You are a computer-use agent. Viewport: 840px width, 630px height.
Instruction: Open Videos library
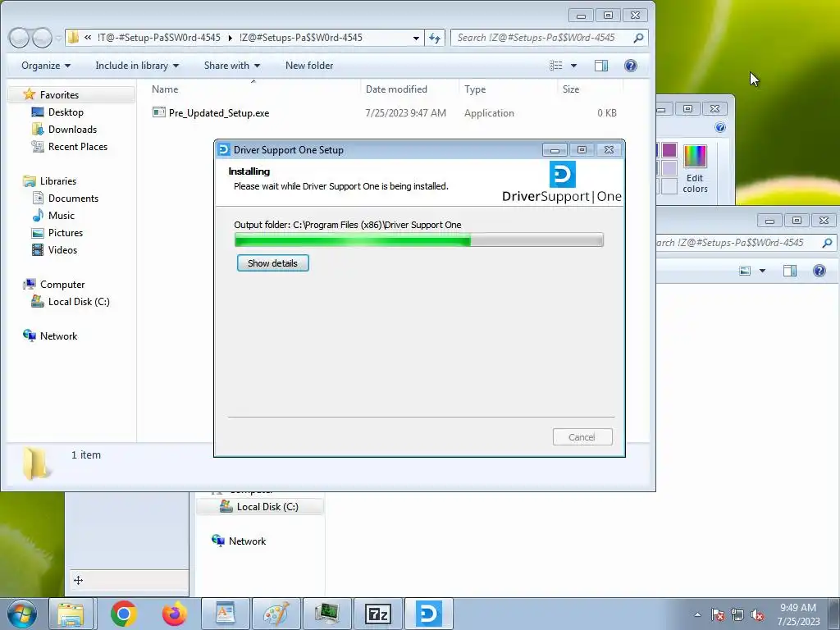click(62, 249)
